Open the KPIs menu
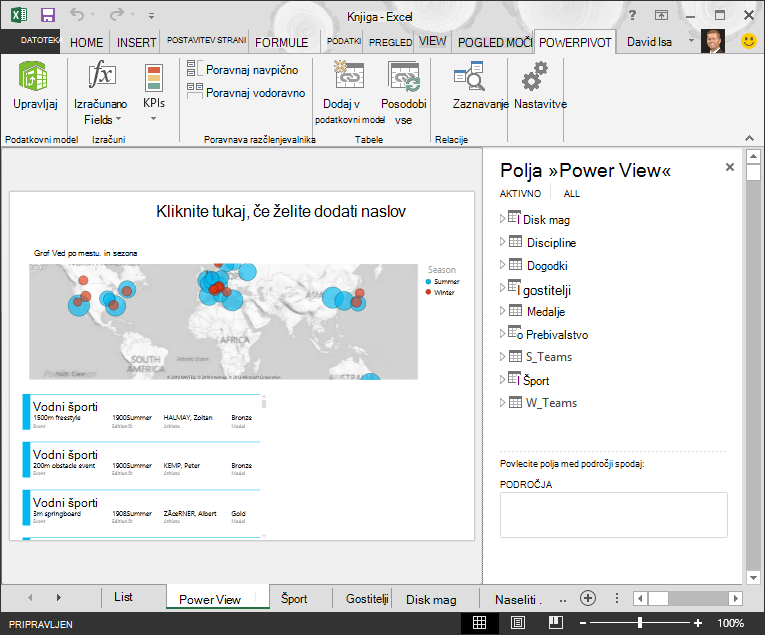This screenshot has height=635, width=765. click(x=154, y=93)
